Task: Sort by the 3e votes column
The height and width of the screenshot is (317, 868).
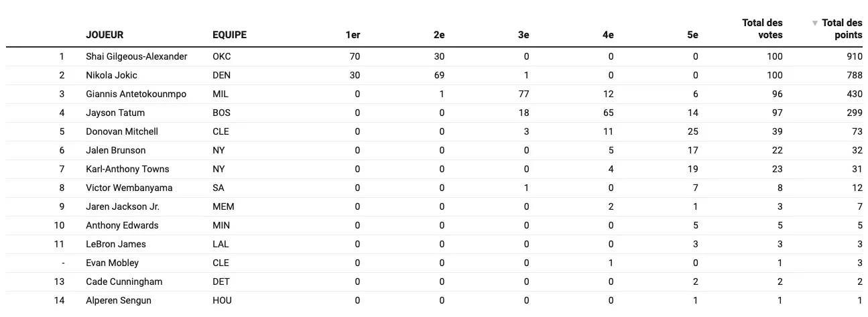Action: [523, 35]
